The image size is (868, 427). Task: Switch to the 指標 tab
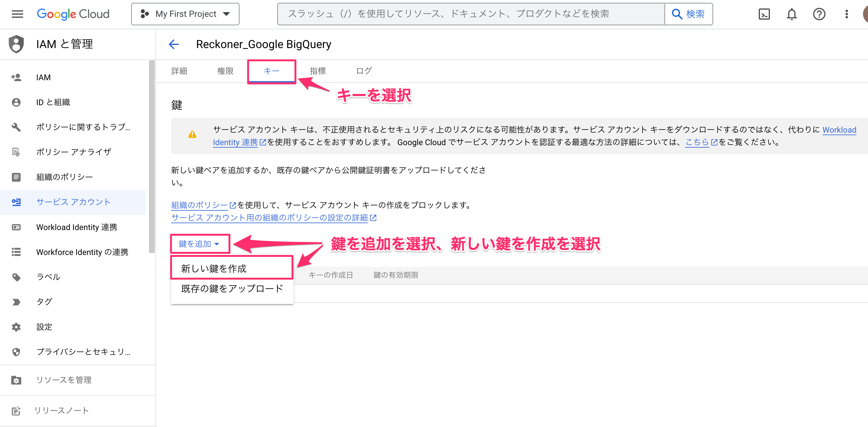[x=318, y=71]
